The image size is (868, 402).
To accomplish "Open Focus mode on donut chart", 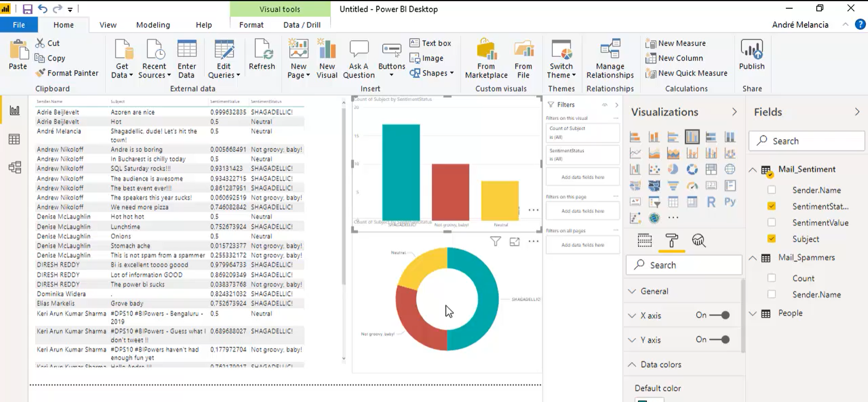I will point(515,241).
